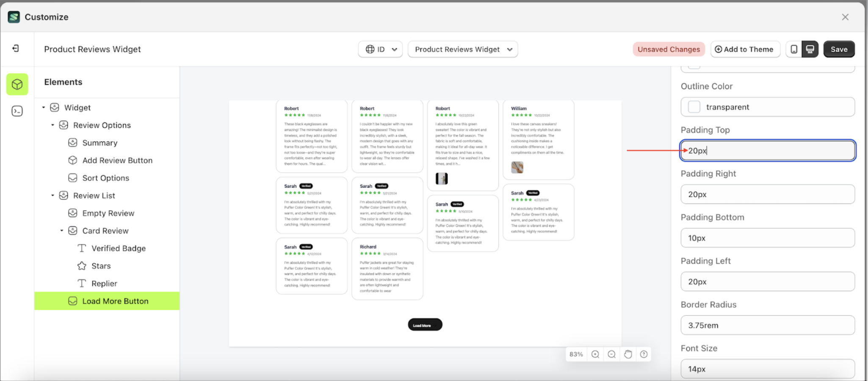Screen dimensions: 868x381
Task: Open the ID language dropdown
Action: [380, 49]
